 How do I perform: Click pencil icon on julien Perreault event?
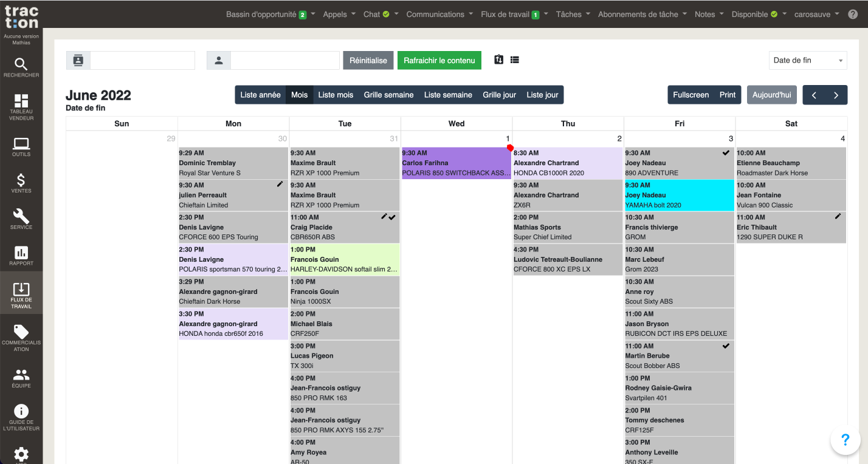pos(280,183)
